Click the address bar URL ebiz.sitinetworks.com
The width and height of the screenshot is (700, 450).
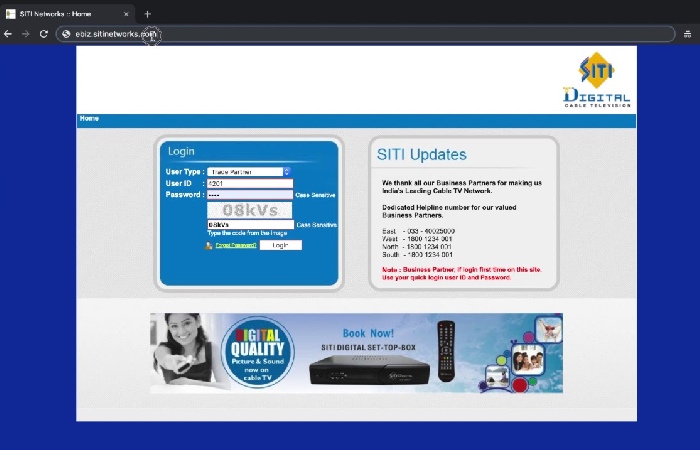[116, 34]
